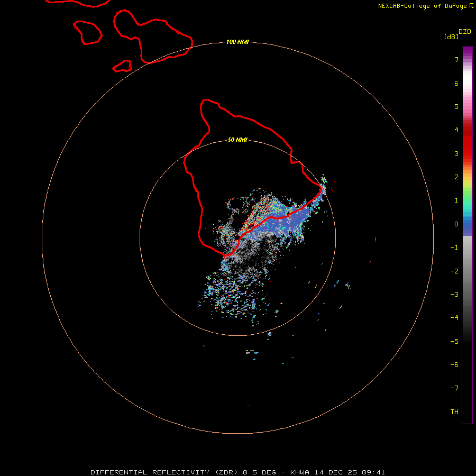The image size is (476, 476).
Task: Click the TH threshold label
Action: 454,412
